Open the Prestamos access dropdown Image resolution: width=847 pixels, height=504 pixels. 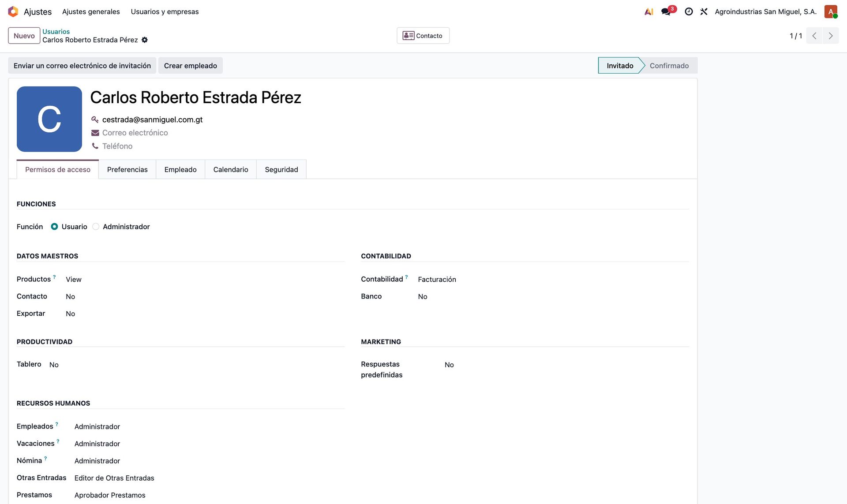coord(209,495)
